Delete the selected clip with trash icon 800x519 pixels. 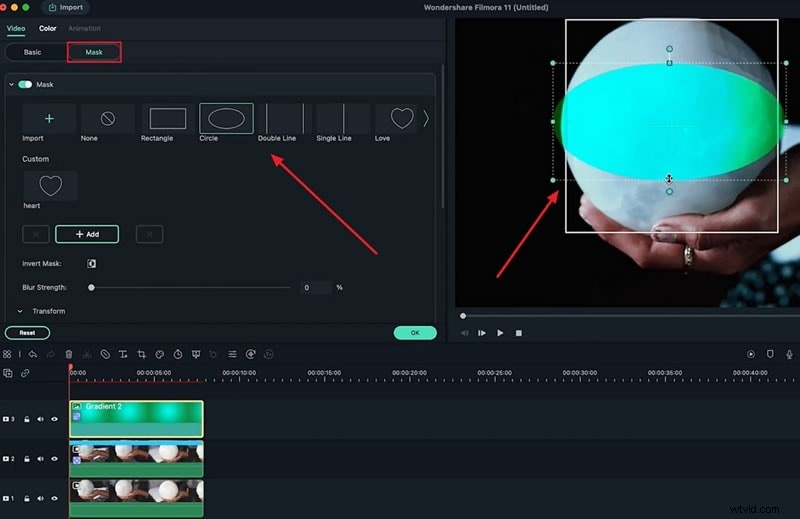pos(69,354)
